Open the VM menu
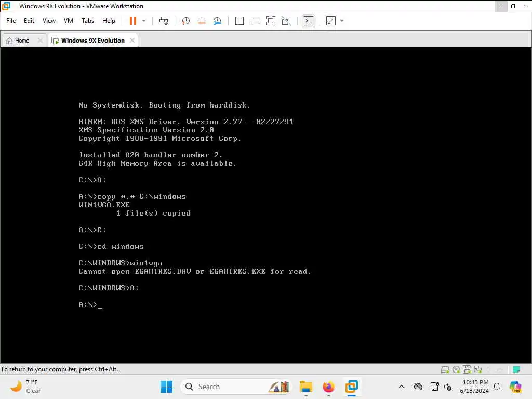This screenshot has width=532, height=399. (x=69, y=21)
